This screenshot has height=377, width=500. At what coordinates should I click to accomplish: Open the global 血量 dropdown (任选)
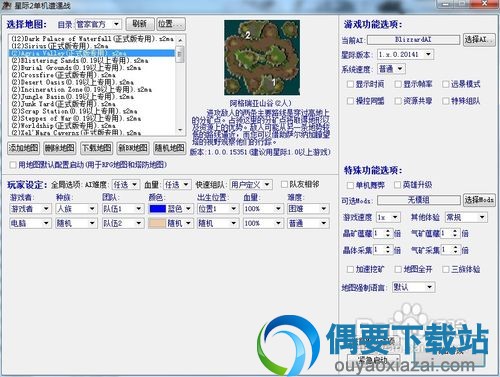pyautogui.click(x=177, y=184)
